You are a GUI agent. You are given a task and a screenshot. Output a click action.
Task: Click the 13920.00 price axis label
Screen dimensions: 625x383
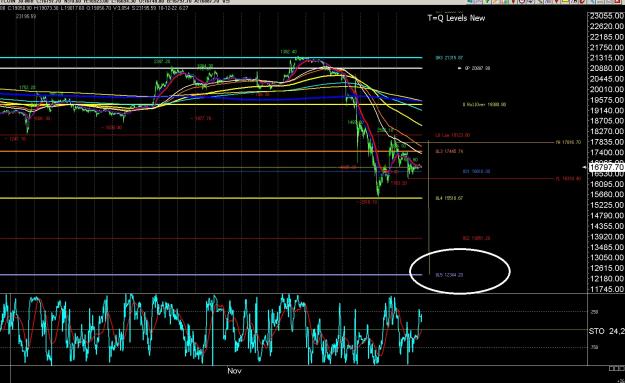tap(607, 237)
